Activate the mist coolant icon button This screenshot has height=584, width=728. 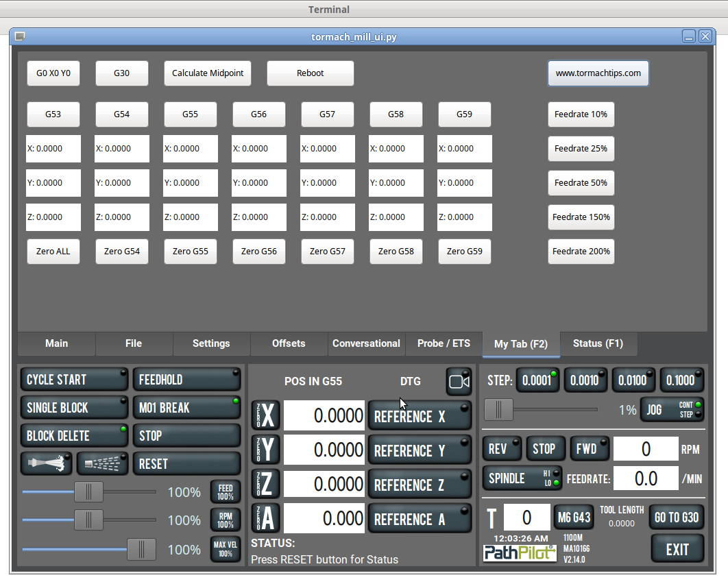(102, 464)
